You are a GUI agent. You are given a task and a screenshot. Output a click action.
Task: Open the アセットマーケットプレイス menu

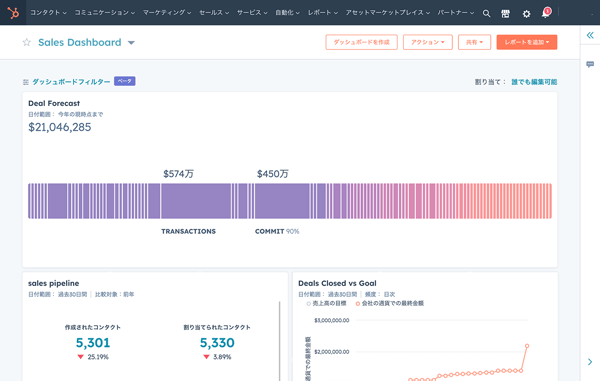click(x=388, y=13)
